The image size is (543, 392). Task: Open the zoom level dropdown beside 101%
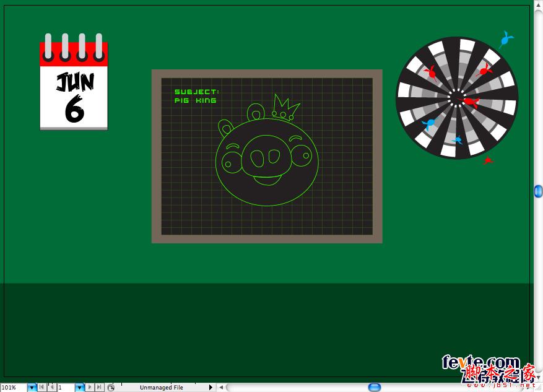click(x=32, y=388)
